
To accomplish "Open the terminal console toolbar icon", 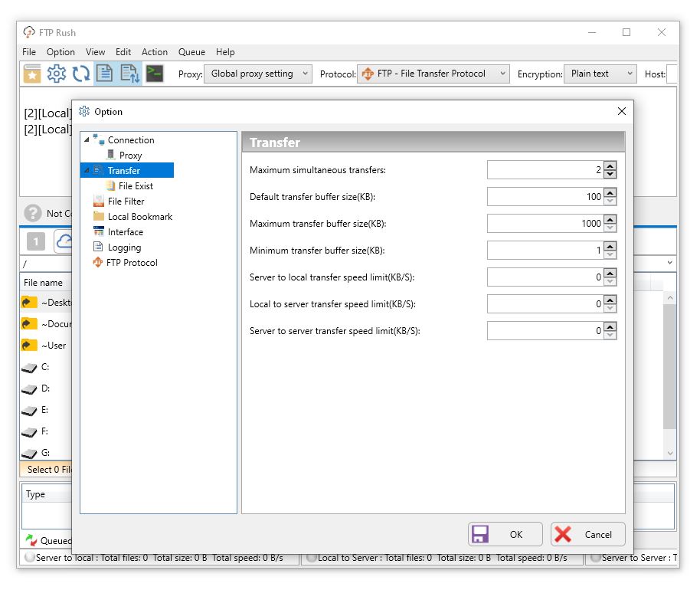I will pyautogui.click(x=155, y=74).
